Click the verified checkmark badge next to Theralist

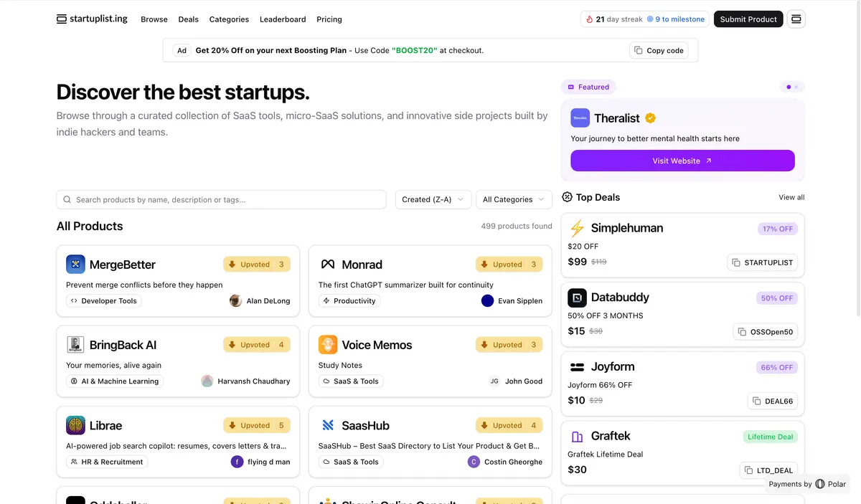[650, 118]
